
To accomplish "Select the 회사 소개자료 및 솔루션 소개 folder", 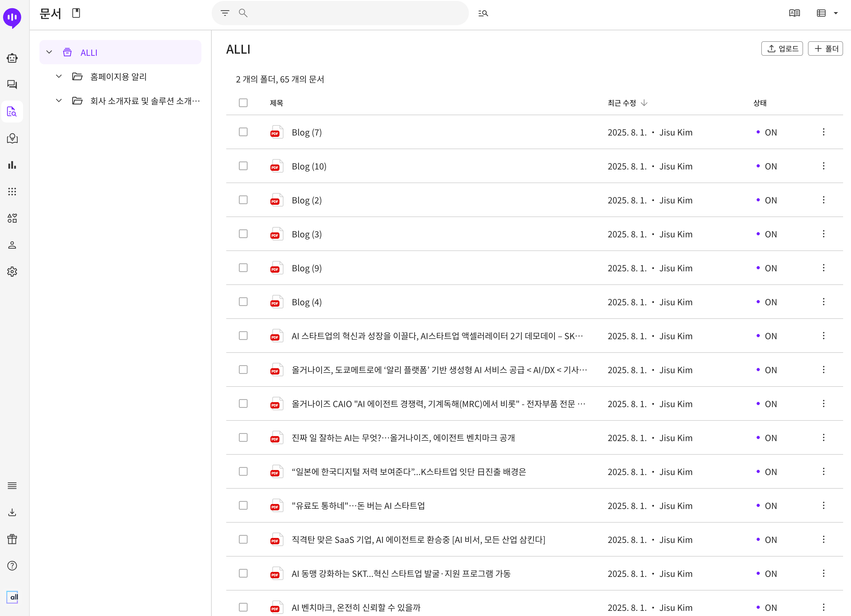I will pyautogui.click(x=145, y=101).
